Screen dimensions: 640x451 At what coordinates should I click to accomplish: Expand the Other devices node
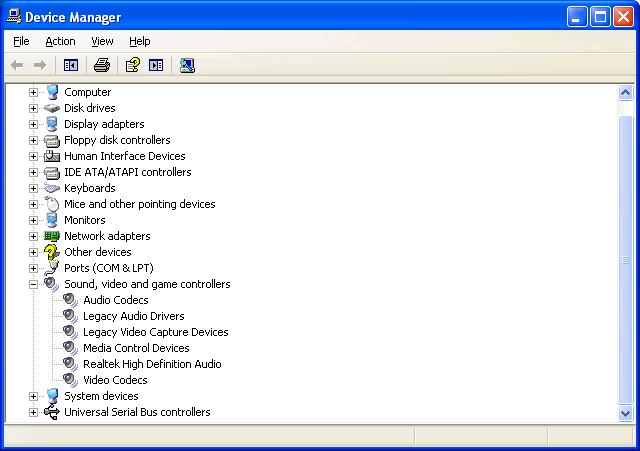[x=33, y=253]
